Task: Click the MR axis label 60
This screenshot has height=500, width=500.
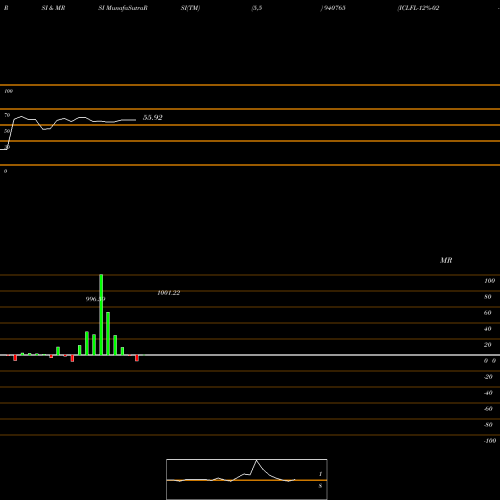Action: [488, 313]
